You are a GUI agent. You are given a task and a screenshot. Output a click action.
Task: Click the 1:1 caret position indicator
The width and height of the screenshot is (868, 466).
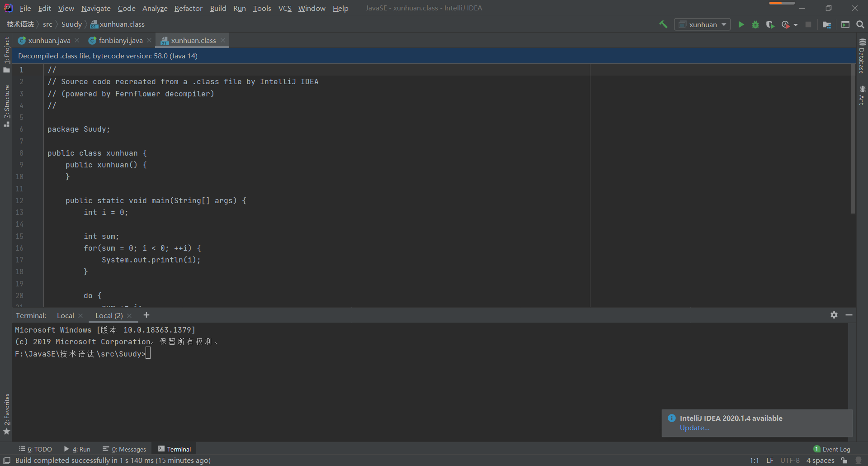tap(755, 461)
